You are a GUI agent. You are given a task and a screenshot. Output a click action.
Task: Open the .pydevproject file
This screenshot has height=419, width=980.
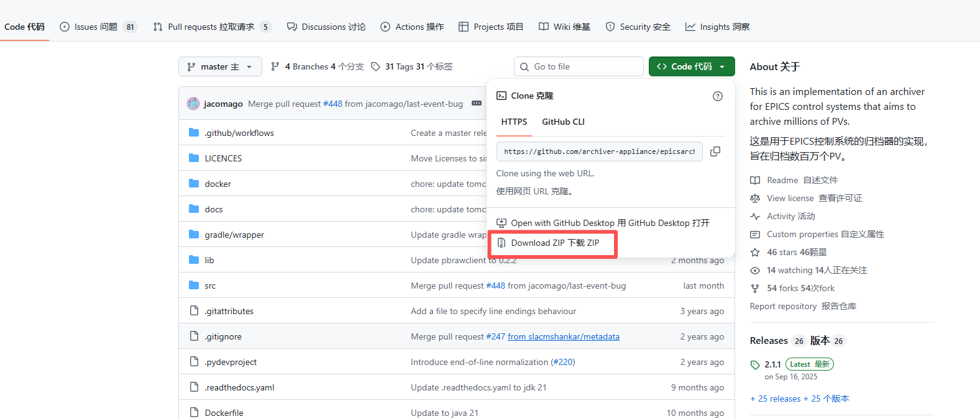231,362
